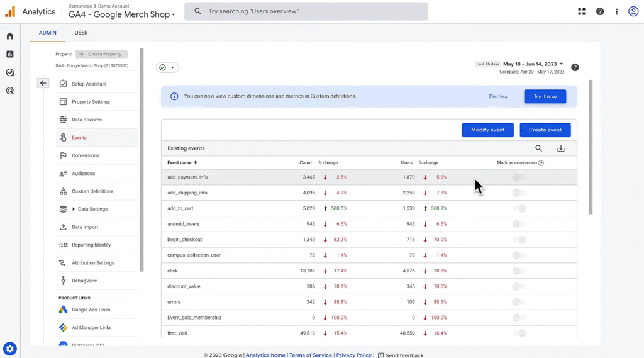Click the Mark as conversion help icon
644x358 pixels.
tap(541, 163)
